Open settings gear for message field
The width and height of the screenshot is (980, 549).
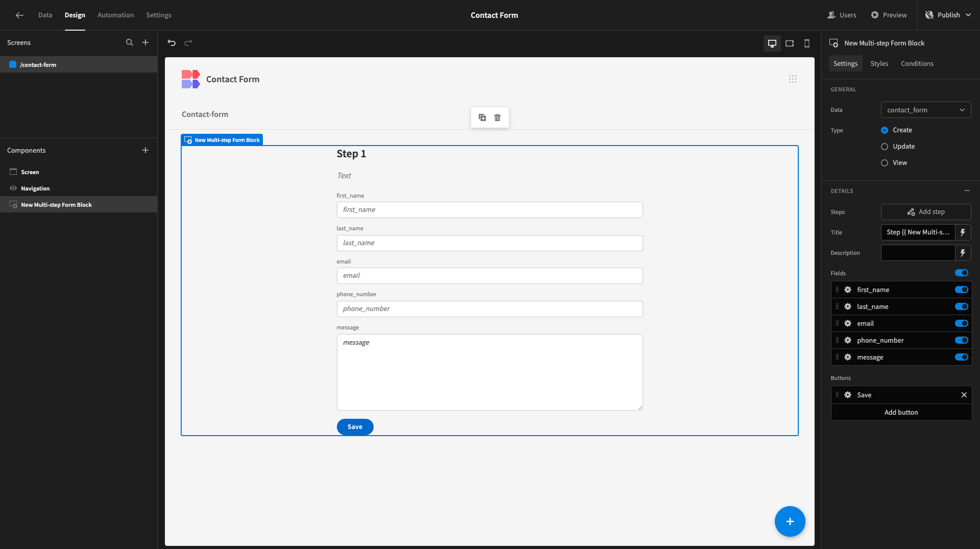click(x=848, y=357)
